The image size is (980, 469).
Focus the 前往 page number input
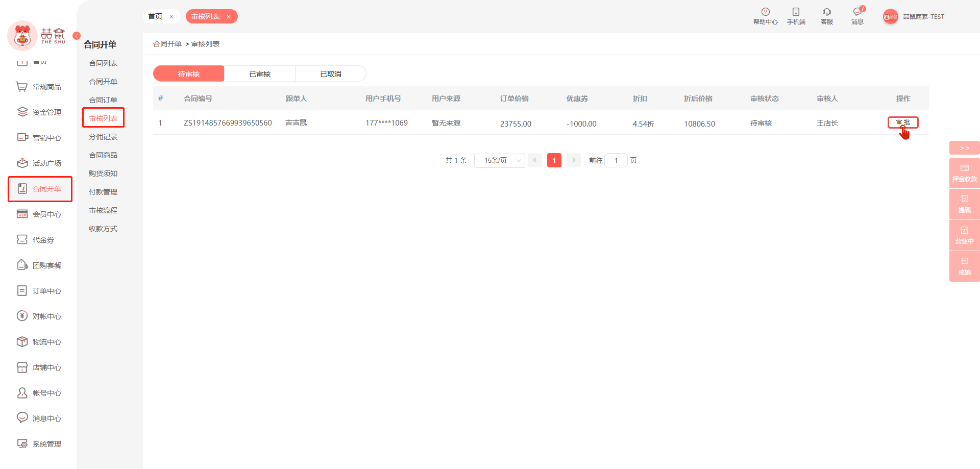coord(616,160)
